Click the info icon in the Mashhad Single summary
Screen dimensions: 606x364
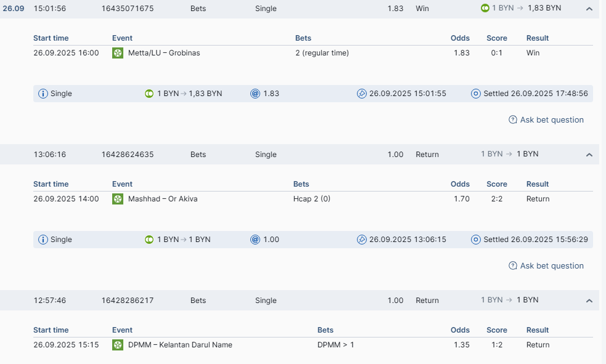click(x=43, y=240)
